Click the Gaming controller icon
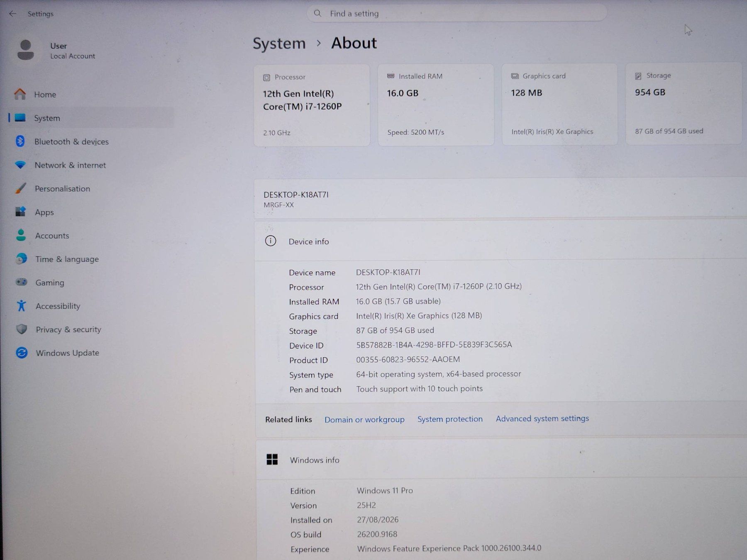Viewport: 747px width, 560px height. pos(22,282)
